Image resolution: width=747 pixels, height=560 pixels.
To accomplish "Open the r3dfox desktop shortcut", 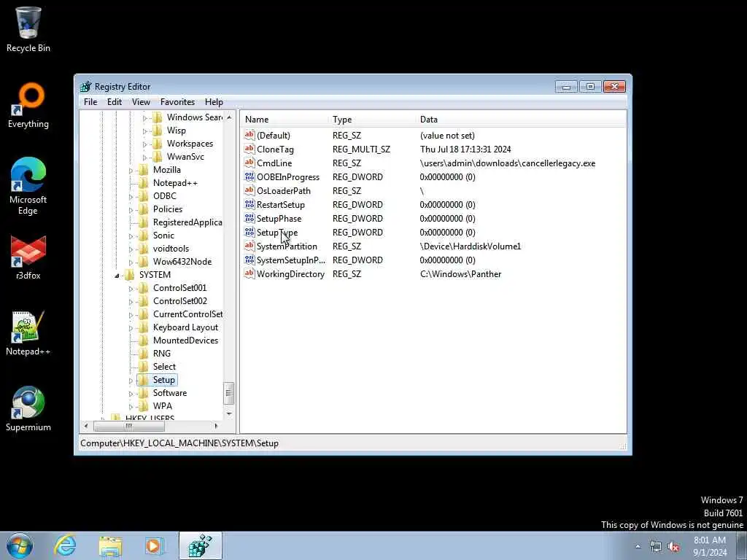I will 28,257.
